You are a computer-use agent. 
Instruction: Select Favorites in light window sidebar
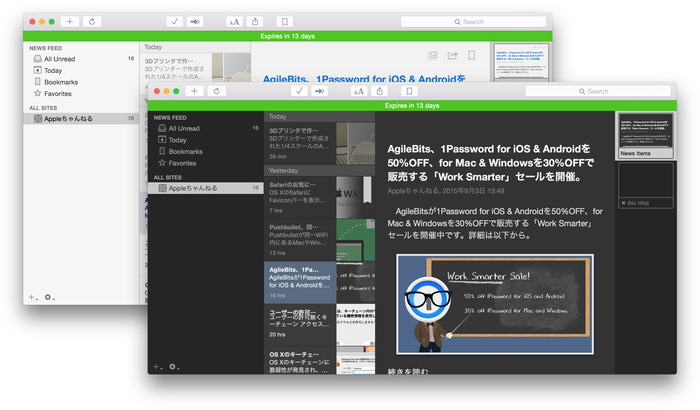click(x=81, y=93)
